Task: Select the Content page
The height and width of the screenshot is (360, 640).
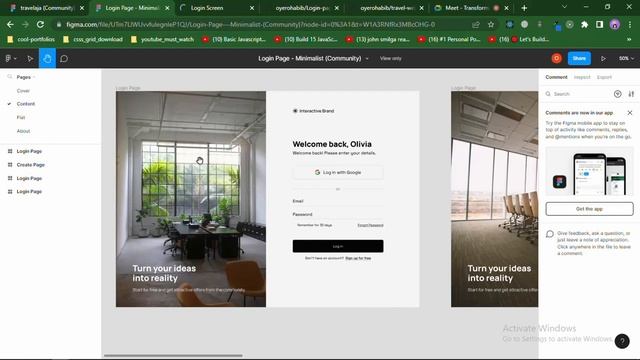Action: (x=26, y=104)
